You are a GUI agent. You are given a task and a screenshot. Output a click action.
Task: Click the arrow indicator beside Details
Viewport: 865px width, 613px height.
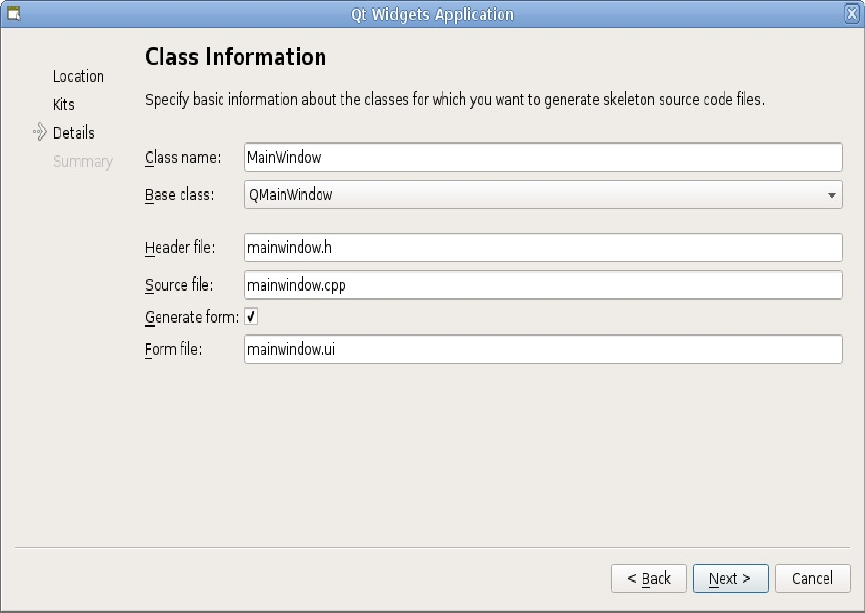(40, 132)
